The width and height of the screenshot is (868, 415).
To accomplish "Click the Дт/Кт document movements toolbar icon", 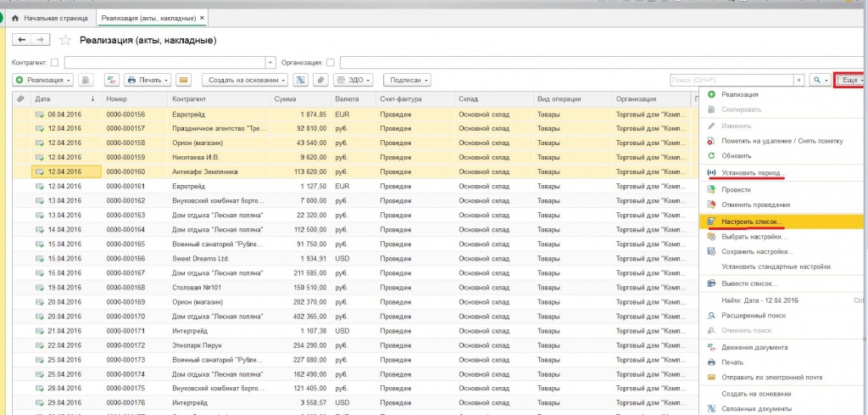I will tap(112, 81).
